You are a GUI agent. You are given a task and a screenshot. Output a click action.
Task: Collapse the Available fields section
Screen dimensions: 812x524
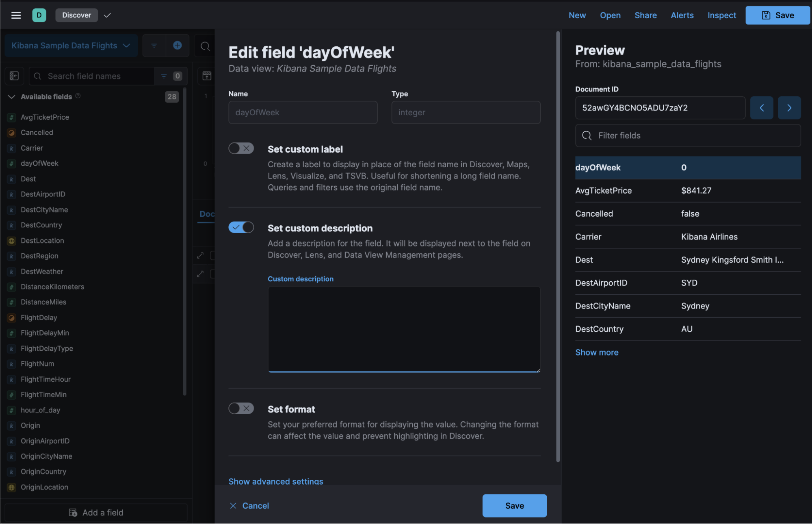(x=11, y=97)
